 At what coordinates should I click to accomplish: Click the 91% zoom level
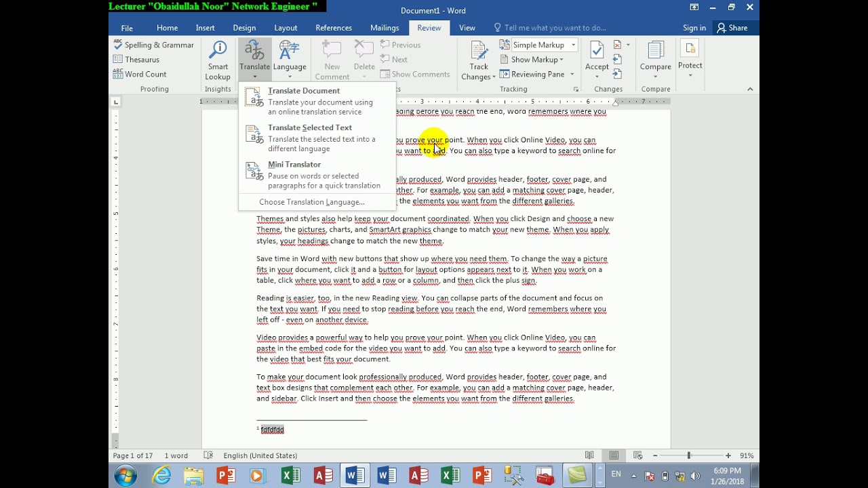(747, 455)
